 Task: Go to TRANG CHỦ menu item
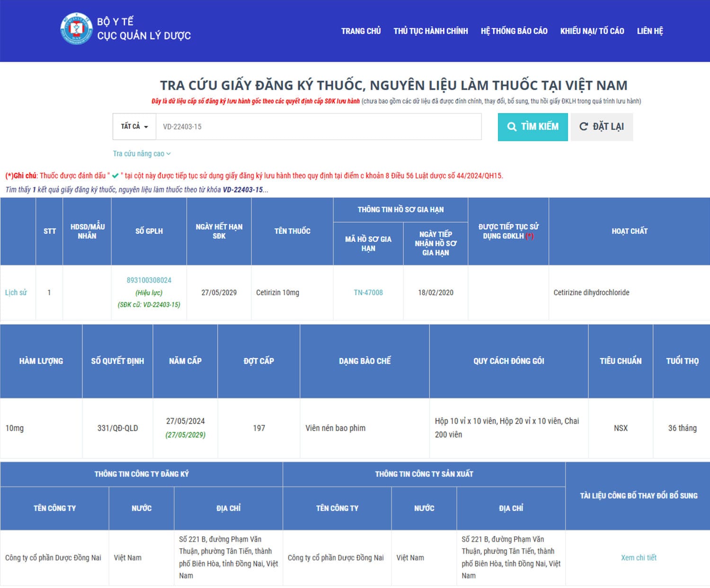click(x=361, y=31)
